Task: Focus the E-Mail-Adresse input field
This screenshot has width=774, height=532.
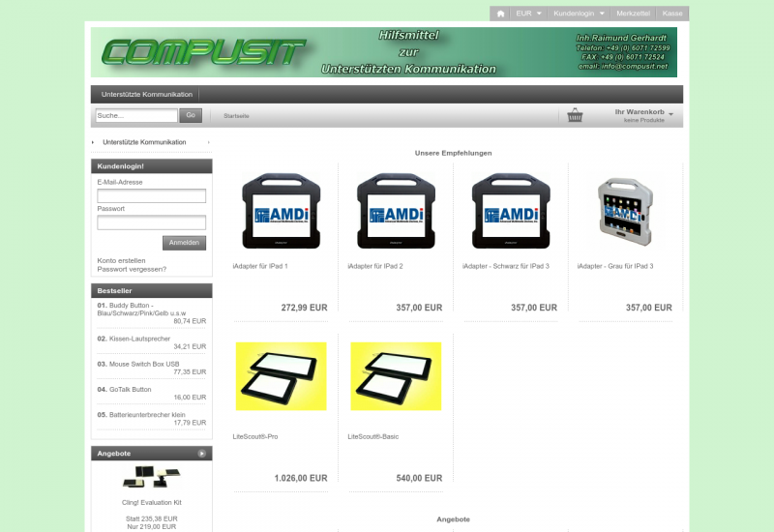Action: [151, 196]
